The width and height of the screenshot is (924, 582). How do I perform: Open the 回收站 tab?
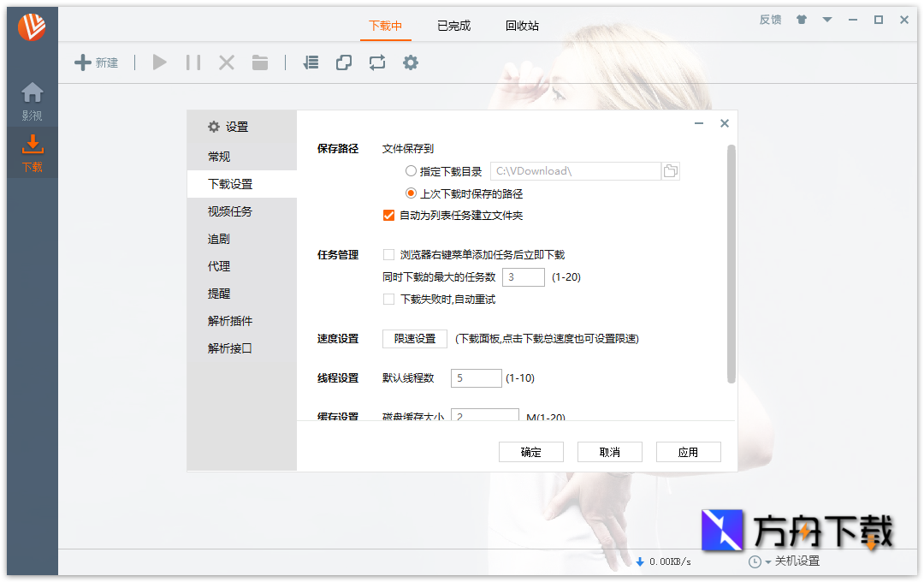tap(522, 26)
